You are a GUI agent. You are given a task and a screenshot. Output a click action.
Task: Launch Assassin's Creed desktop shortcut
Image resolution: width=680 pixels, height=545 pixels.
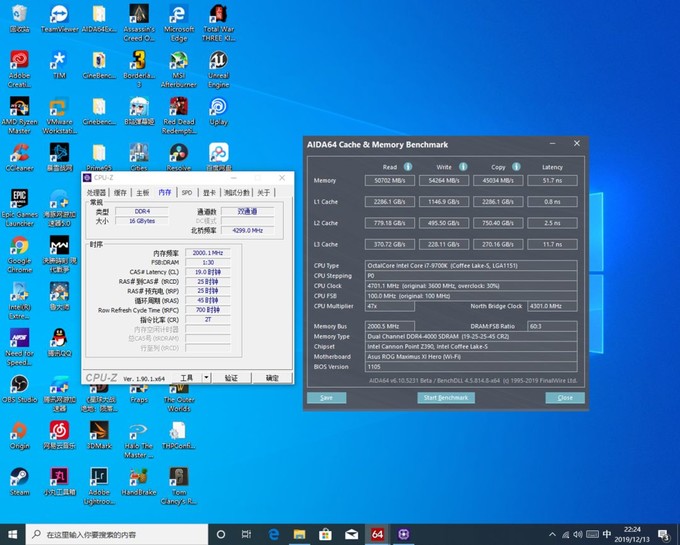click(139, 23)
